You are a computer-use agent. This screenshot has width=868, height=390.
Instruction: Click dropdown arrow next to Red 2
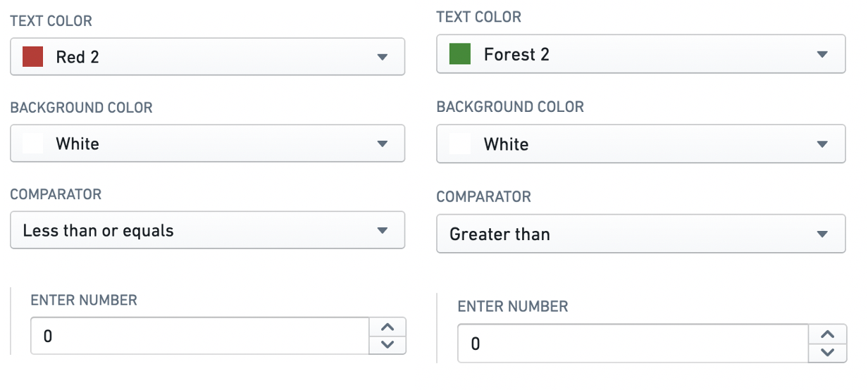[x=382, y=57]
